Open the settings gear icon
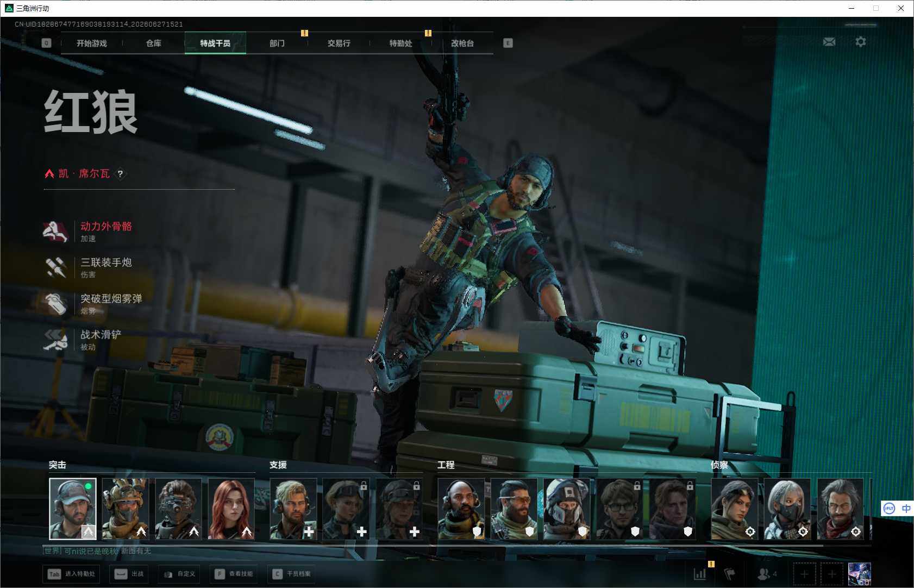 861,42
